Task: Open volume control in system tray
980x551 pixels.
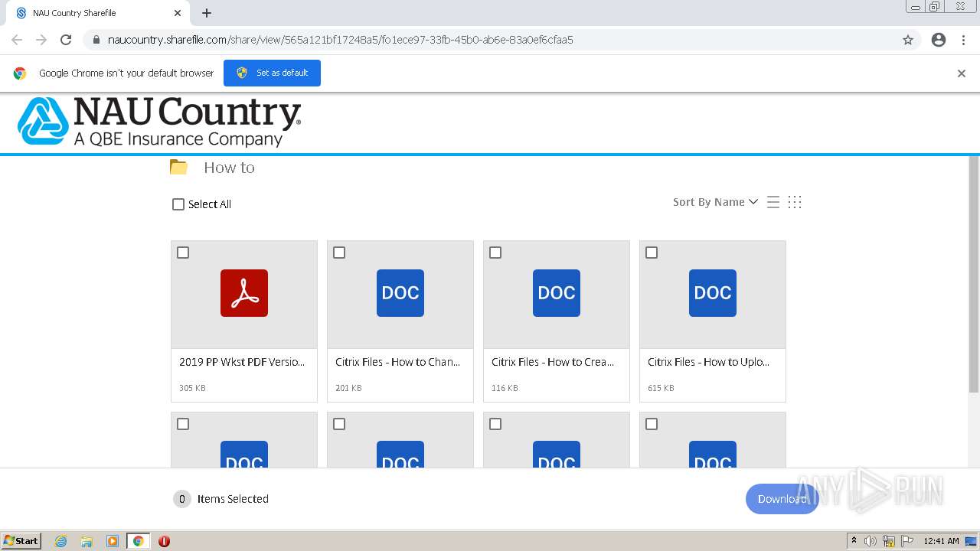Action: (871, 541)
